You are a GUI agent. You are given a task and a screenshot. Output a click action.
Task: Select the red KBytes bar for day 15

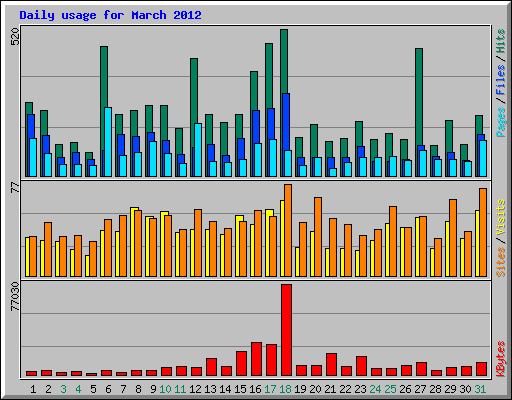point(241,363)
